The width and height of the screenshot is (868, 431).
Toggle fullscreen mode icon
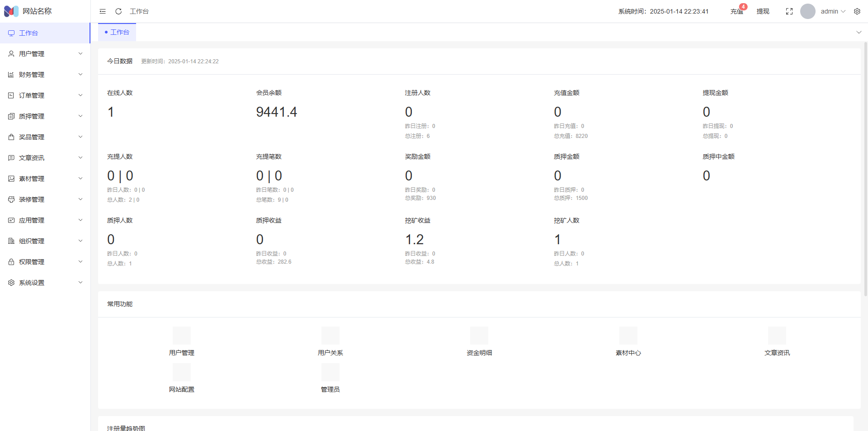click(789, 11)
